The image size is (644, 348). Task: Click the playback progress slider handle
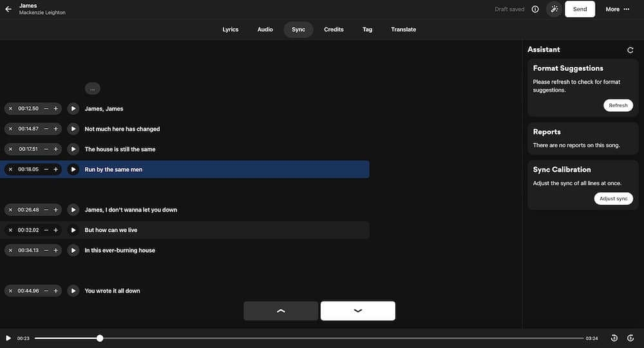click(x=100, y=338)
